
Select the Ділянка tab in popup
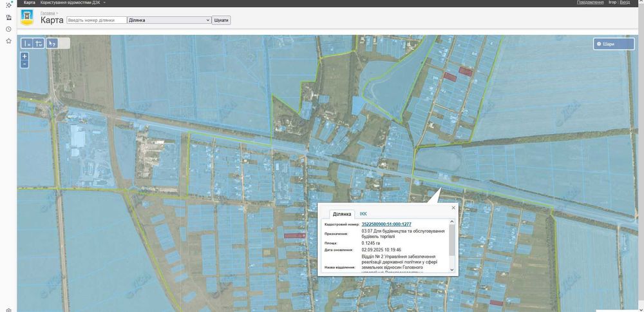(341, 214)
